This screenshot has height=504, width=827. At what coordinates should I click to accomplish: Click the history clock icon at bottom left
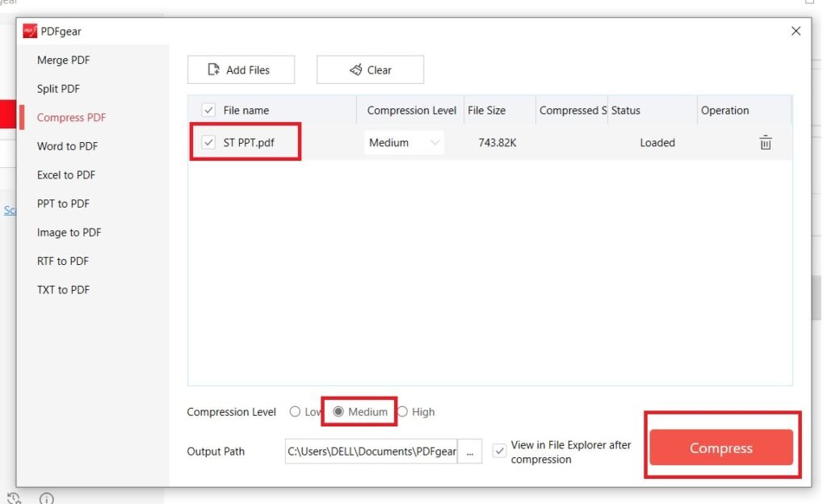(13, 498)
